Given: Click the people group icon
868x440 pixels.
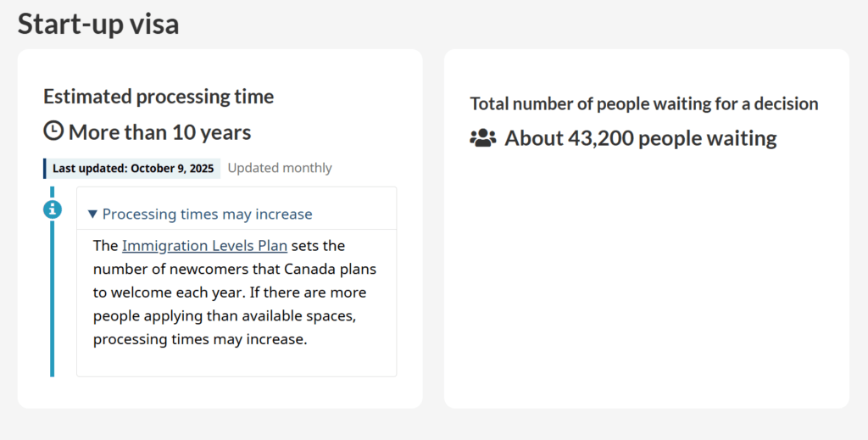Looking at the screenshot, I should click(x=483, y=138).
